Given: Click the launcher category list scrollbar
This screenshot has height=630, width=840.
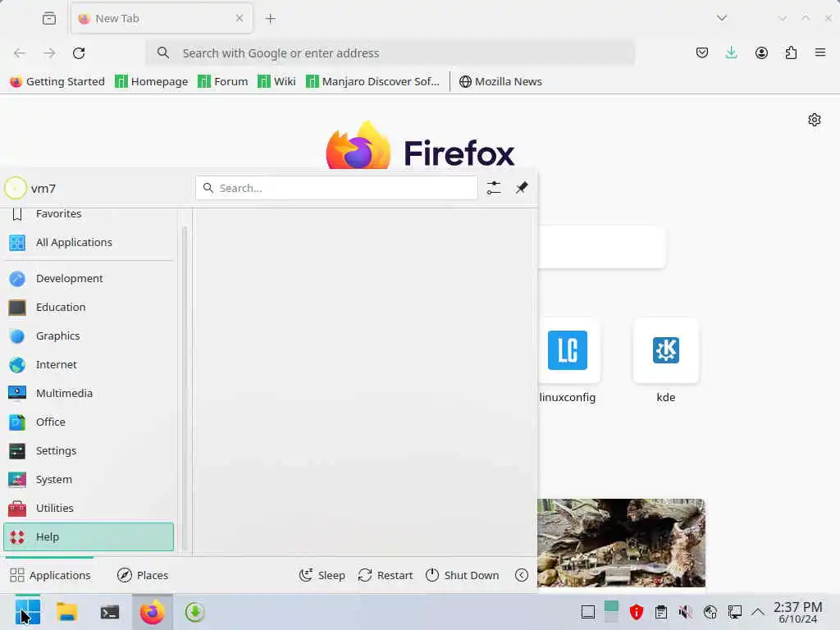Looking at the screenshot, I should coord(185,388).
